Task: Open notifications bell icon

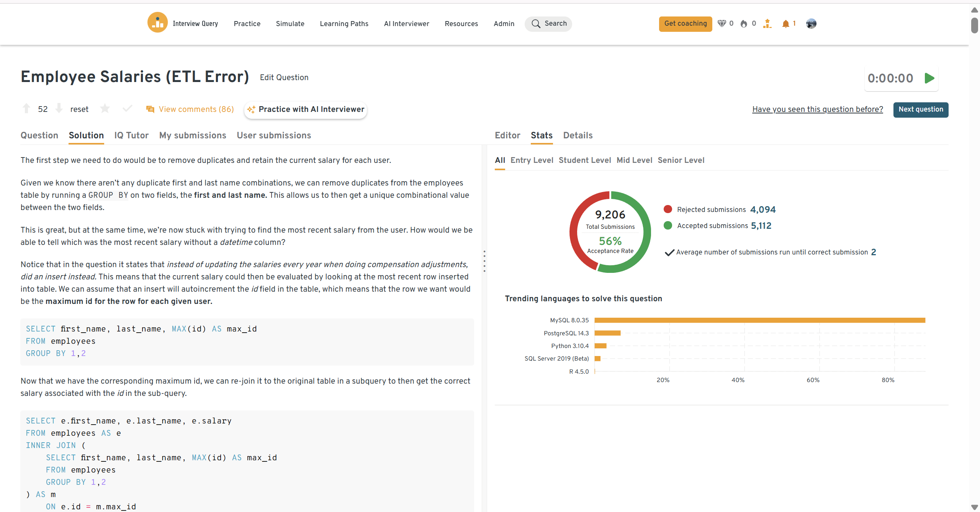Action: [x=785, y=24]
